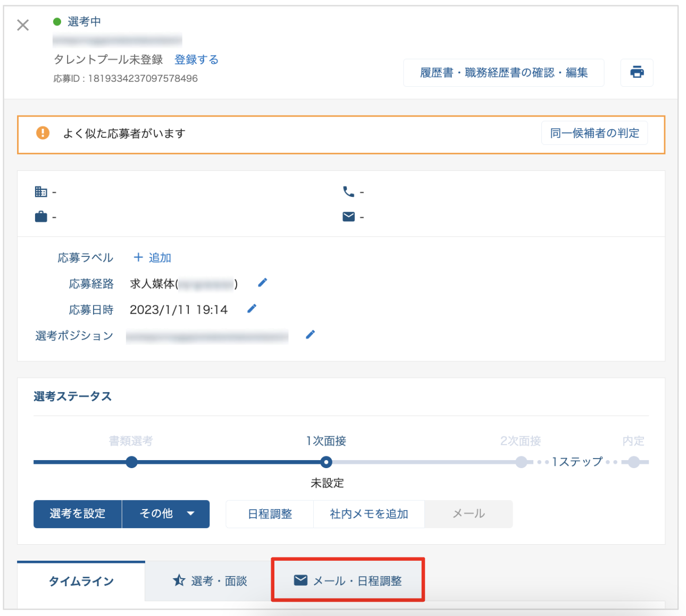
Task: Open 履歴書・職務経歴書の確認・編集
Action: point(504,72)
